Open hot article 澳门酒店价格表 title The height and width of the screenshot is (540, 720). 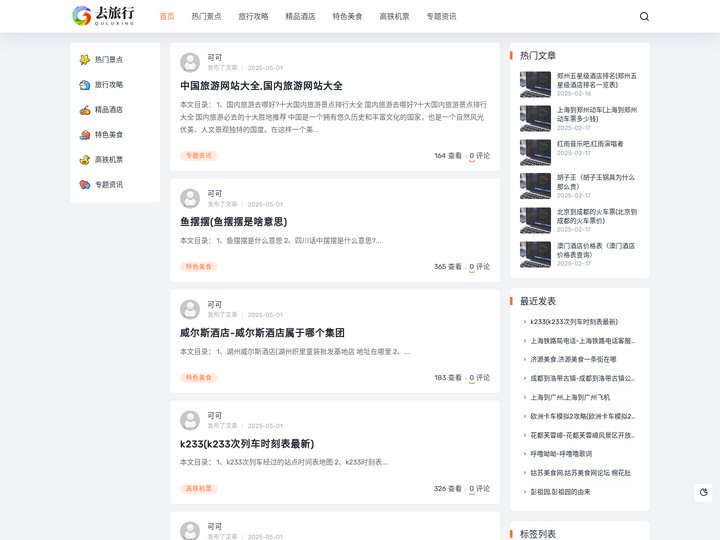(x=596, y=250)
